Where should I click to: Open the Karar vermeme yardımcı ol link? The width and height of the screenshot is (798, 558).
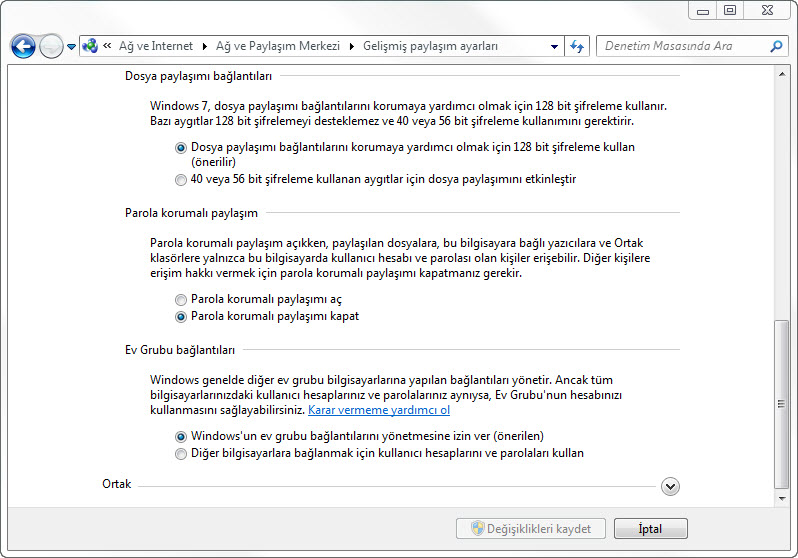[379, 410]
